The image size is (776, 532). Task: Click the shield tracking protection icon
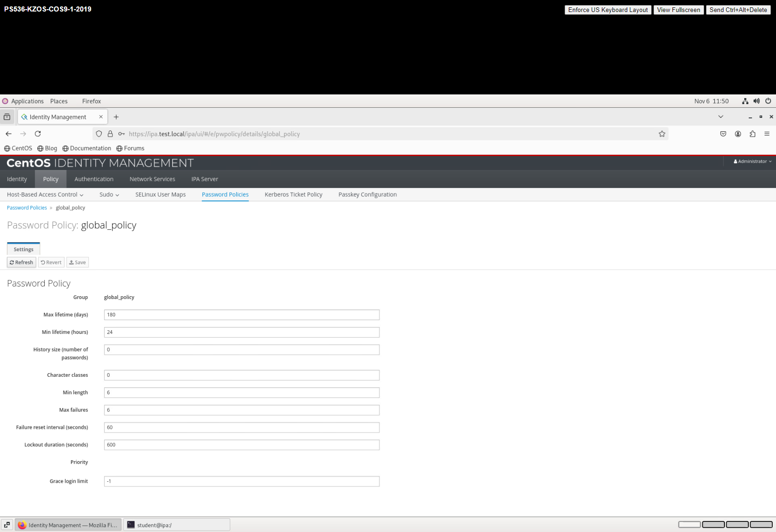pos(99,134)
